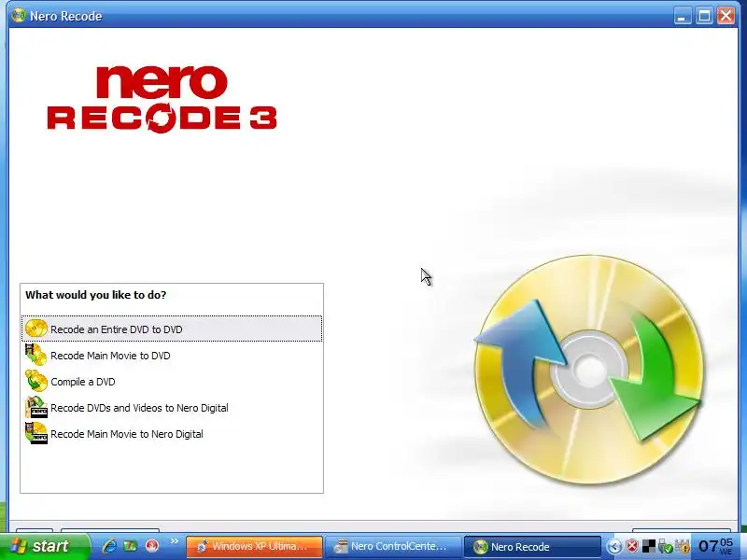Viewport: 747px width, 560px height.
Task: Click the safely remove hardware tray icon
Action: (666, 547)
